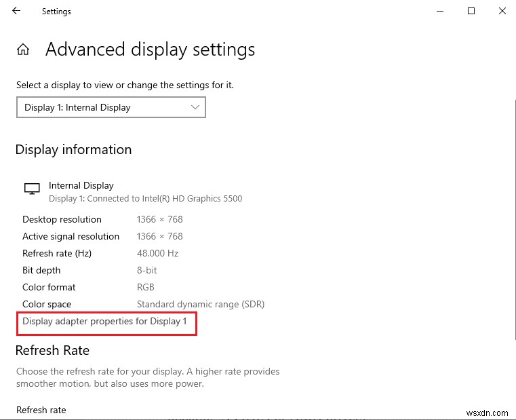Viewport: 516px width, 420px height.
Task: Click the 'Choose the refresh rate' description text
Action: pos(148,377)
